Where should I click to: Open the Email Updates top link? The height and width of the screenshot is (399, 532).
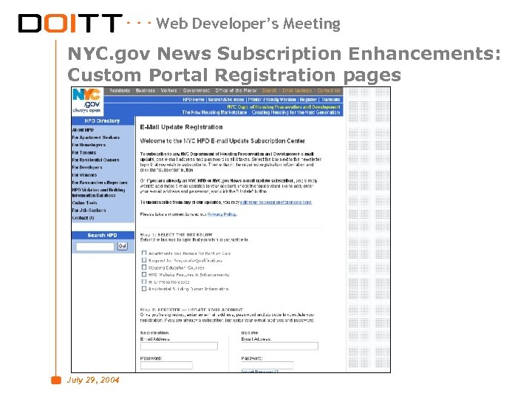pyautogui.click(x=297, y=91)
